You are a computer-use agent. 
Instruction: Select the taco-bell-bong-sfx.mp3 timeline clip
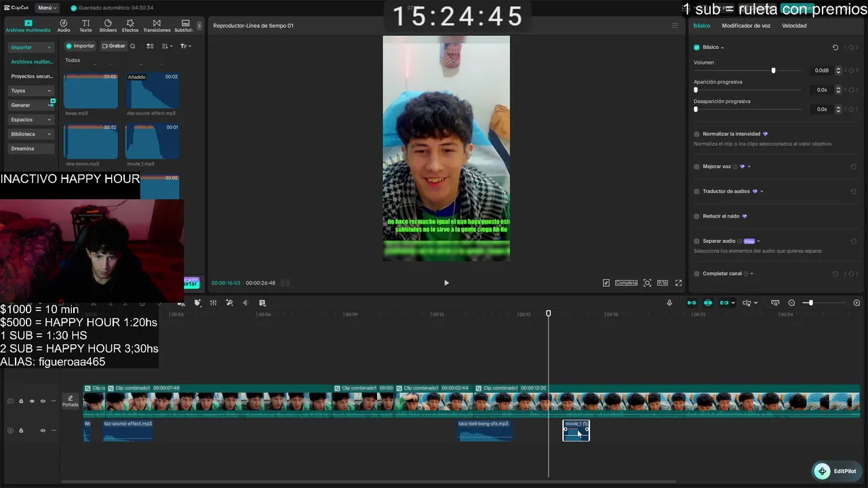click(x=485, y=430)
